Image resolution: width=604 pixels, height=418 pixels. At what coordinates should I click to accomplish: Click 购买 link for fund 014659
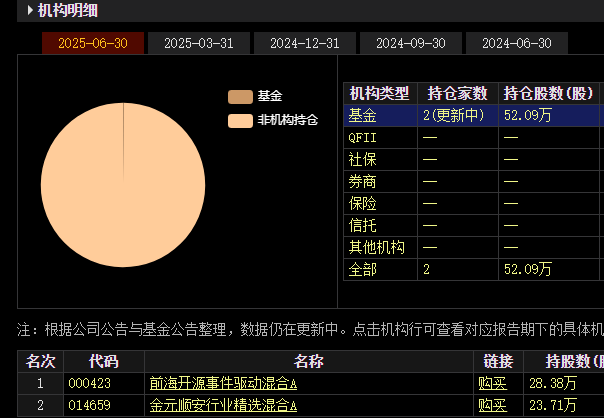point(493,405)
